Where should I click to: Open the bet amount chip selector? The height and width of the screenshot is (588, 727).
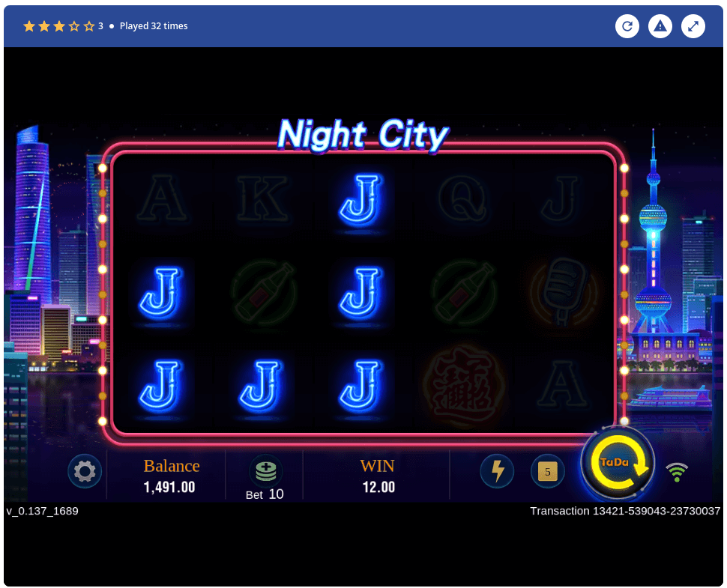[x=265, y=470]
